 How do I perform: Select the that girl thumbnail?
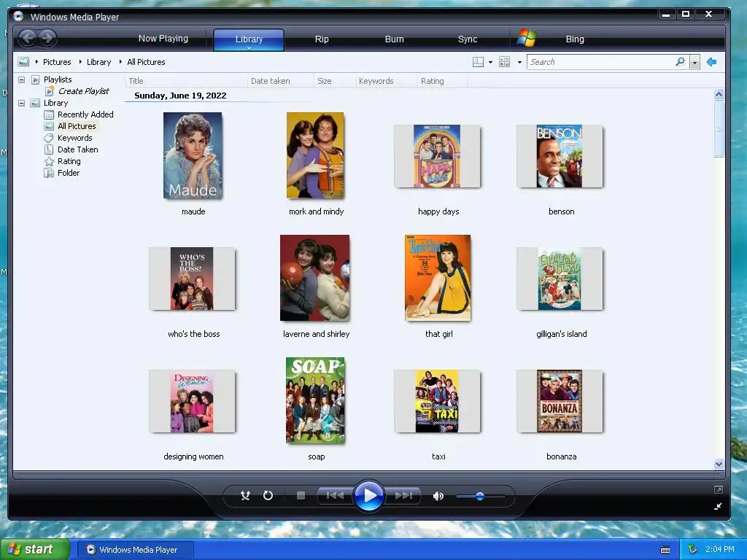pos(438,278)
